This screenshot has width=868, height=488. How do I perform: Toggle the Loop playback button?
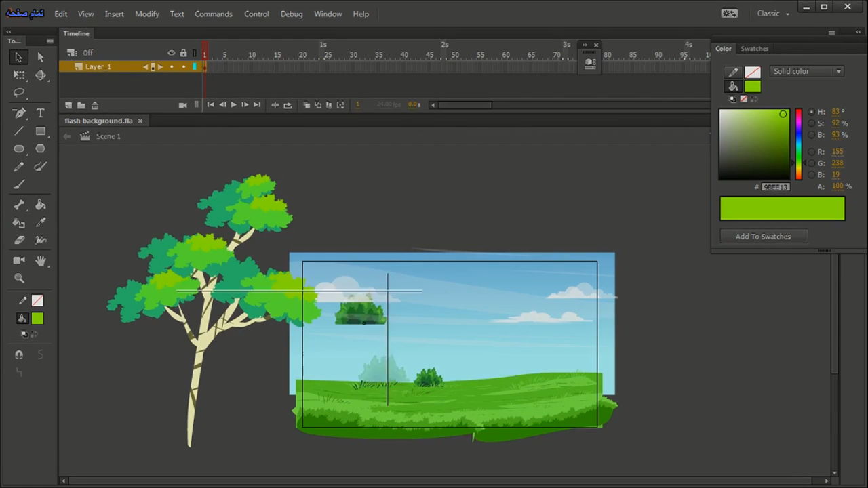288,105
